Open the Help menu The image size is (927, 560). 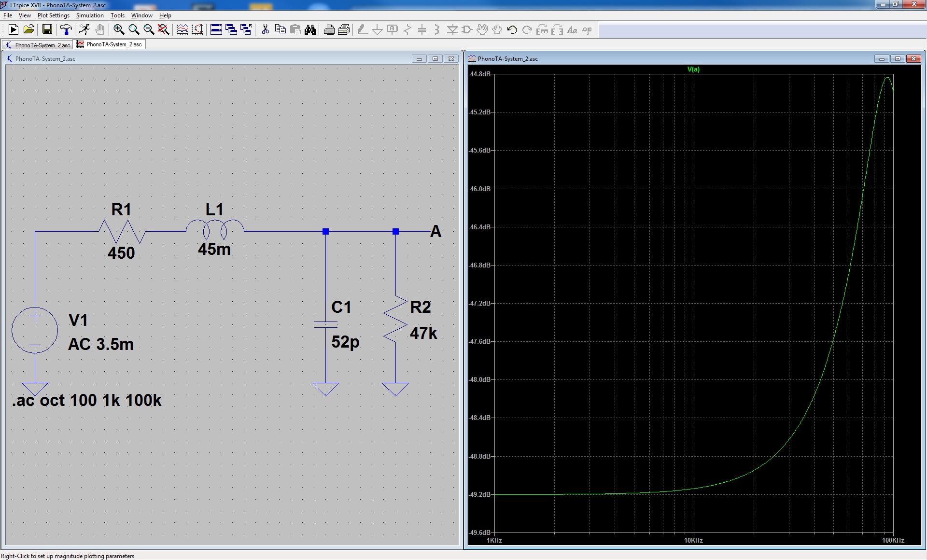[165, 15]
